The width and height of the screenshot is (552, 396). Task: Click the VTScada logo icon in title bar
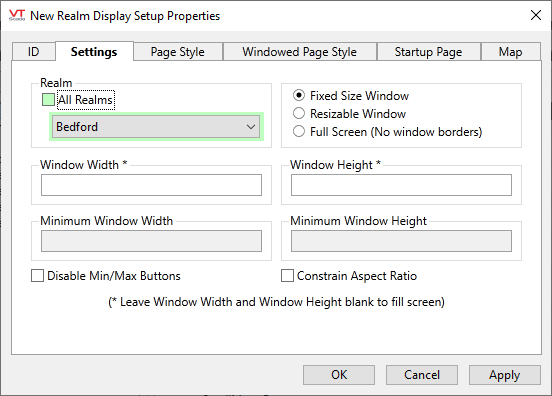17,15
